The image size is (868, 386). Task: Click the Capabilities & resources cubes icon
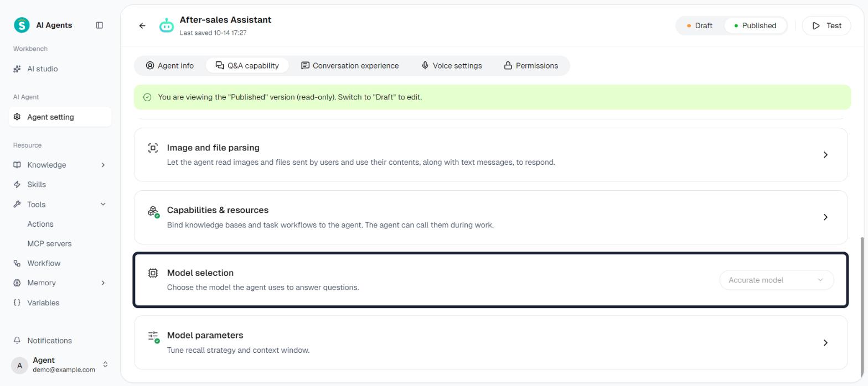(153, 211)
